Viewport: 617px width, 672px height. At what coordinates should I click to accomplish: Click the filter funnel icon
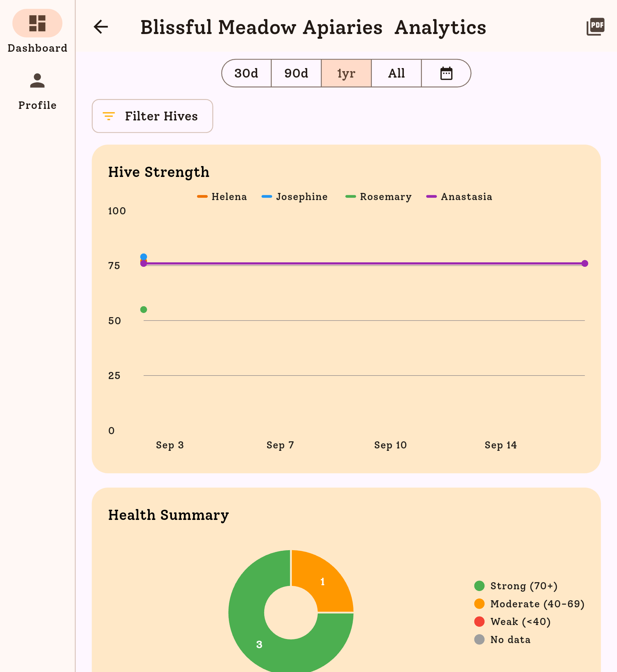[x=109, y=116]
